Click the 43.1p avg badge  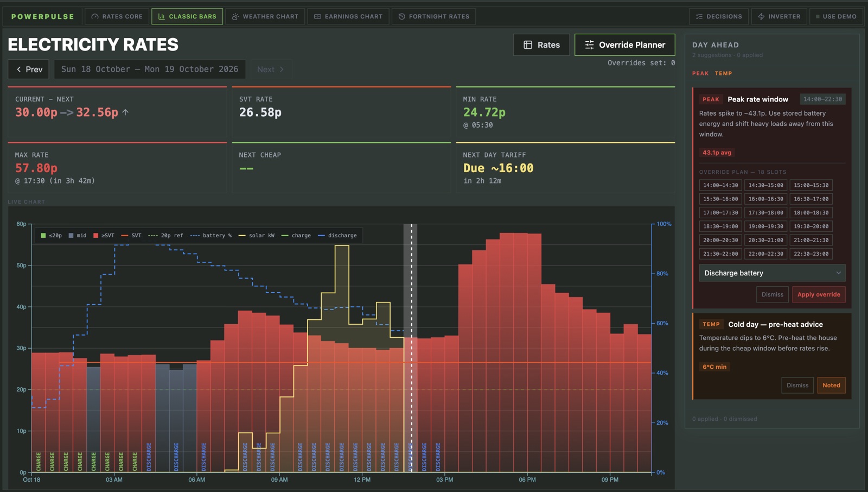(717, 153)
